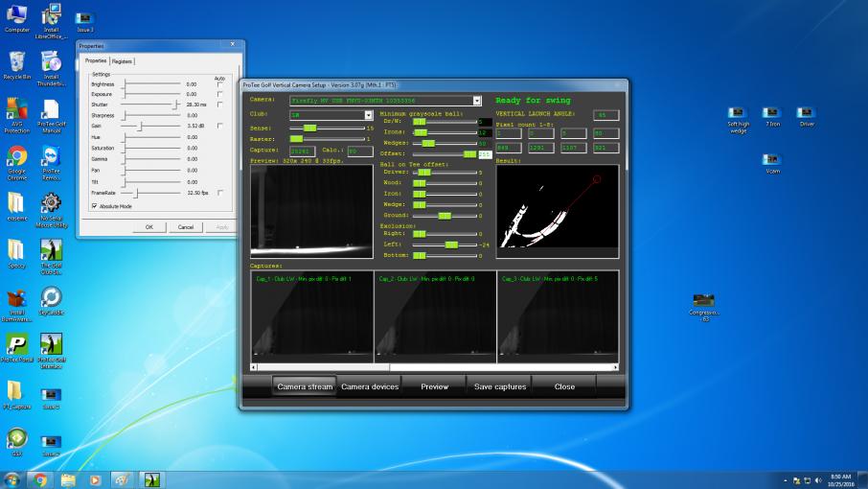Select the 7 Iron desktop file icon
Viewport: 868px width, 489px height.
click(x=772, y=117)
